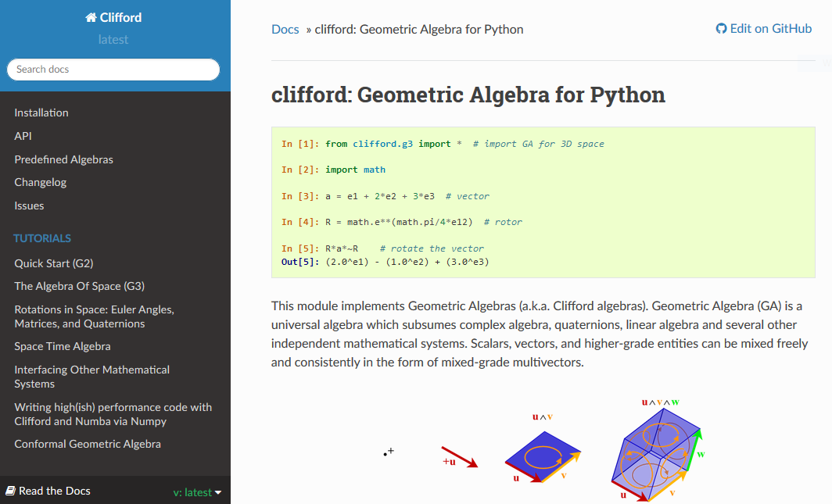Screen dimensions: 832x504
Task: Click the code line 'R*a*~R' in In [5]
Action: [x=342, y=248]
